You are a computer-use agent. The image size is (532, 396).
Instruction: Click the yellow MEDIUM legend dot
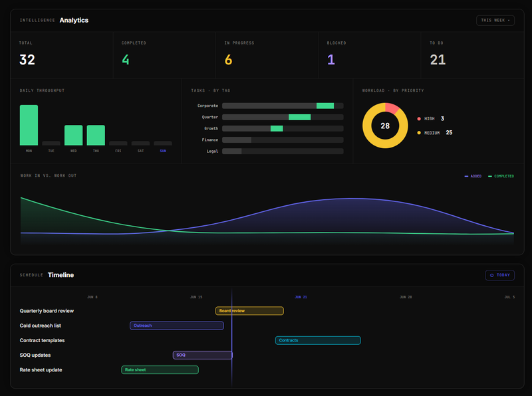click(419, 133)
